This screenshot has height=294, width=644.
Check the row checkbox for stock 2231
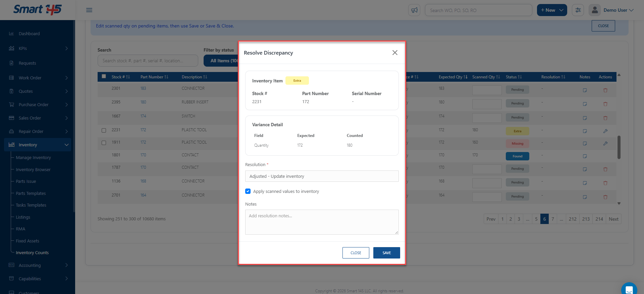pyautogui.click(x=104, y=130)
